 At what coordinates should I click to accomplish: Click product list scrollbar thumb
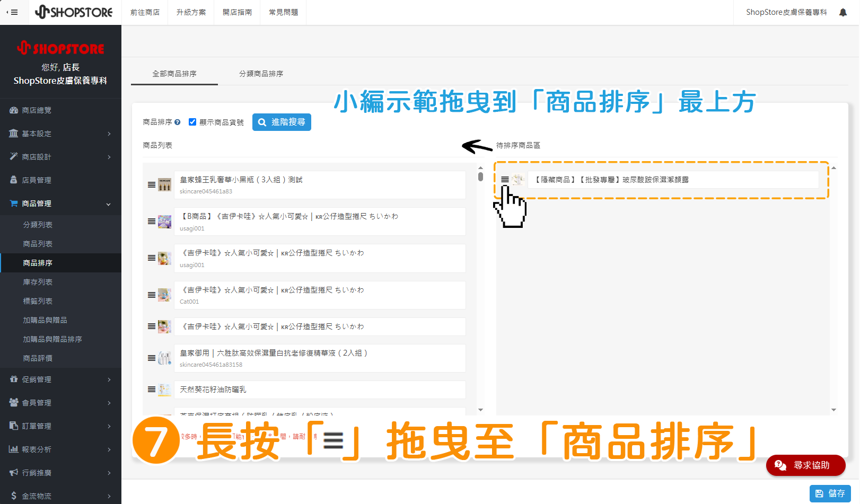(x=480, y=176)
